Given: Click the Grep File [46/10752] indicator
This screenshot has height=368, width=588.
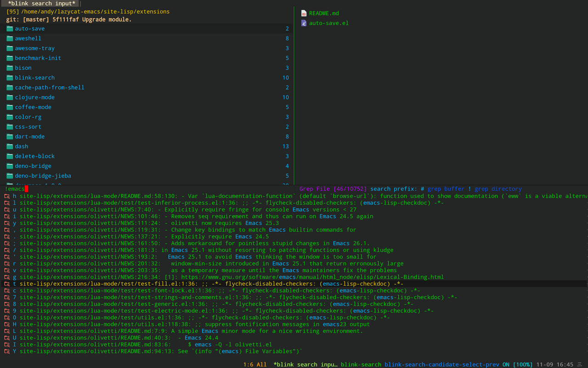Looking at the screenshot, I should pyautogui.click(x=333, y=189).
